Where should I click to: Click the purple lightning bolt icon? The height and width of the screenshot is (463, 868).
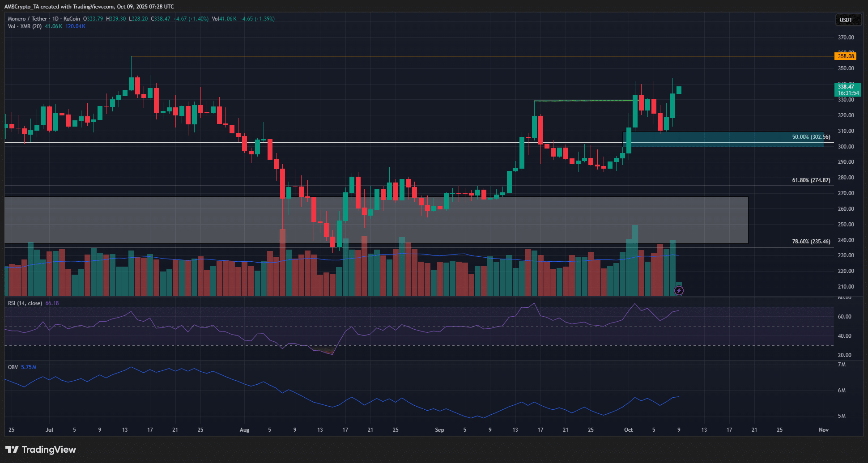click(x=679, y=291)
